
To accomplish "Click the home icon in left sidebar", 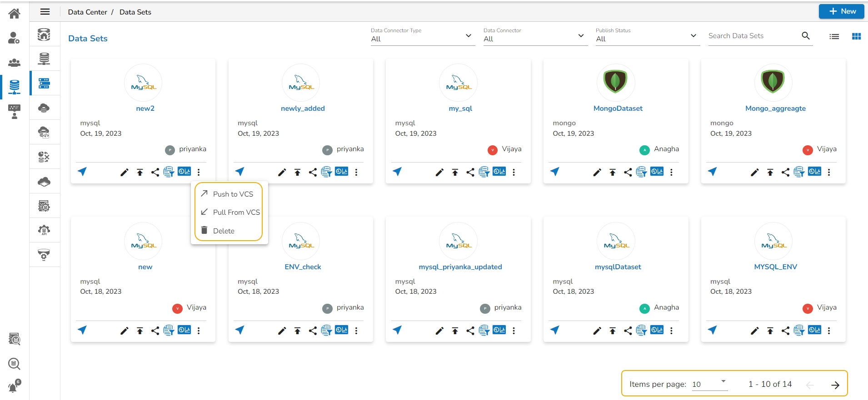I will (x=14, y=14).
